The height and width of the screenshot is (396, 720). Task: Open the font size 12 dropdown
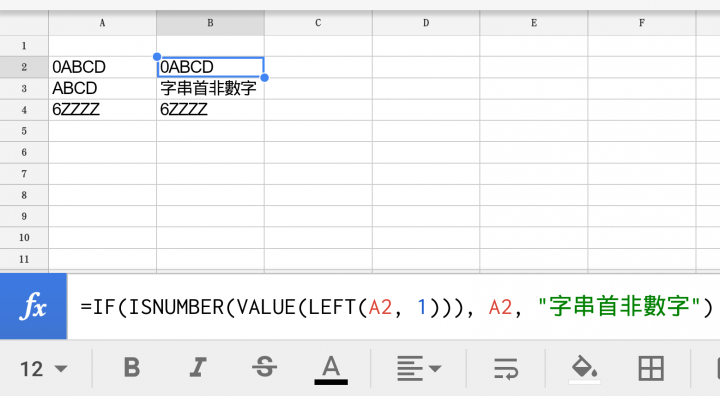(x=44, y=369)
